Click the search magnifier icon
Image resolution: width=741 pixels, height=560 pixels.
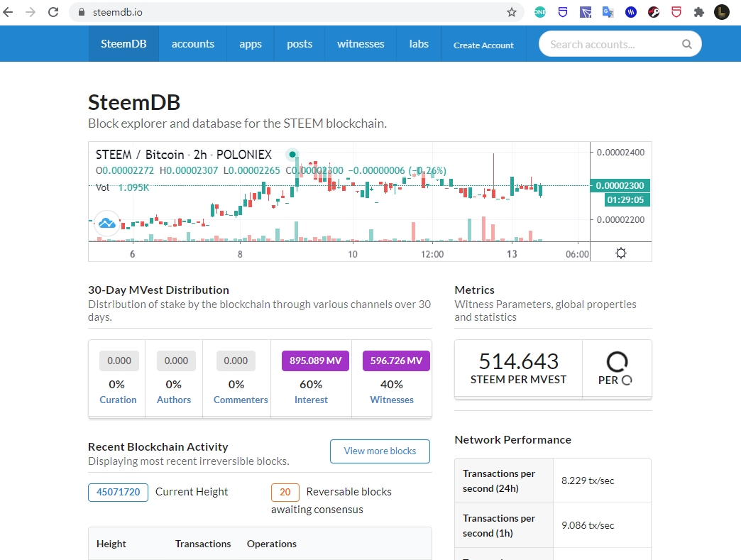pos(686,44)
